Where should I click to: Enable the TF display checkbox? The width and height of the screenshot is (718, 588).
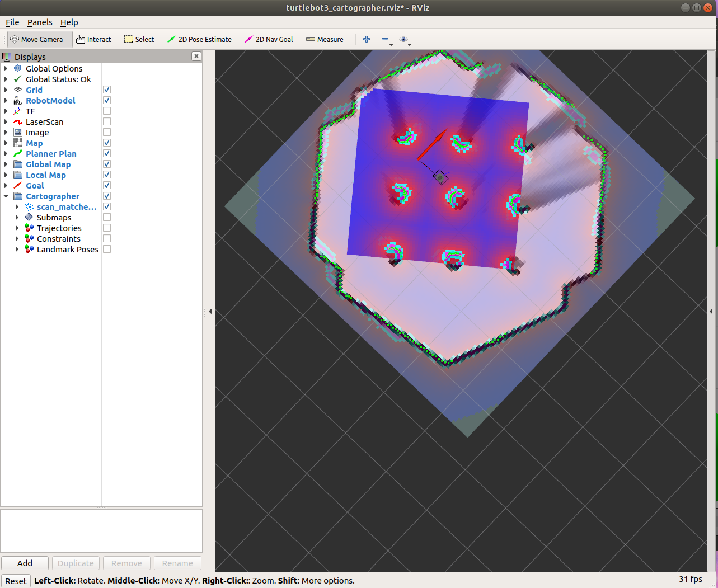point(106,111)
